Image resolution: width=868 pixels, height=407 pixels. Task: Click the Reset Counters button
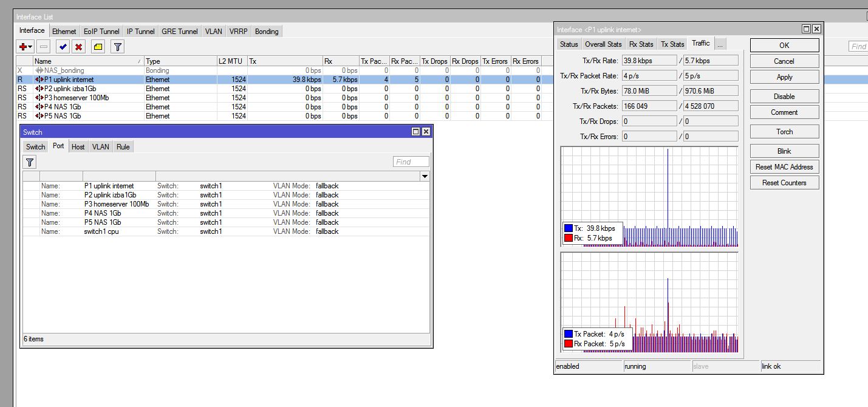point(784,182)
